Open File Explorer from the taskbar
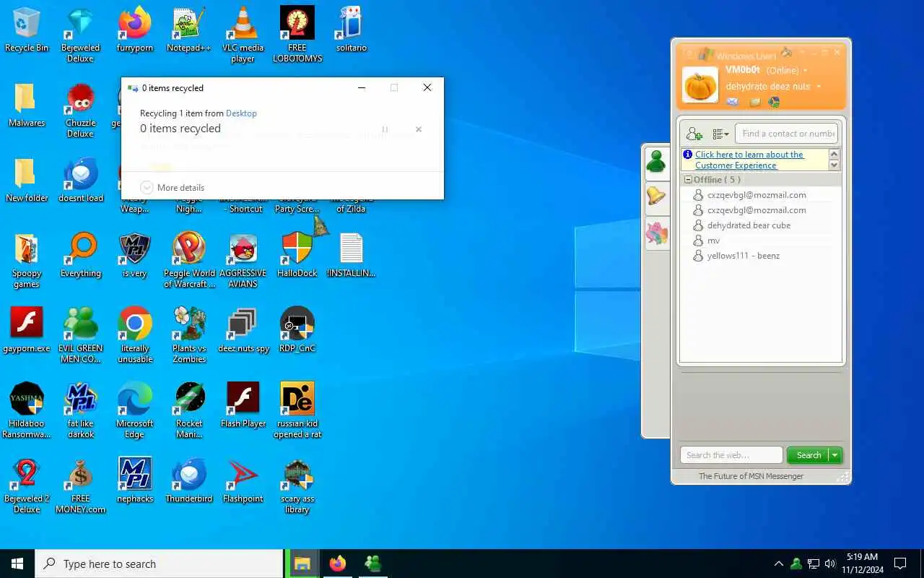Image resolution: width=924 pixels, height=578 pixels. coord(302,564)
